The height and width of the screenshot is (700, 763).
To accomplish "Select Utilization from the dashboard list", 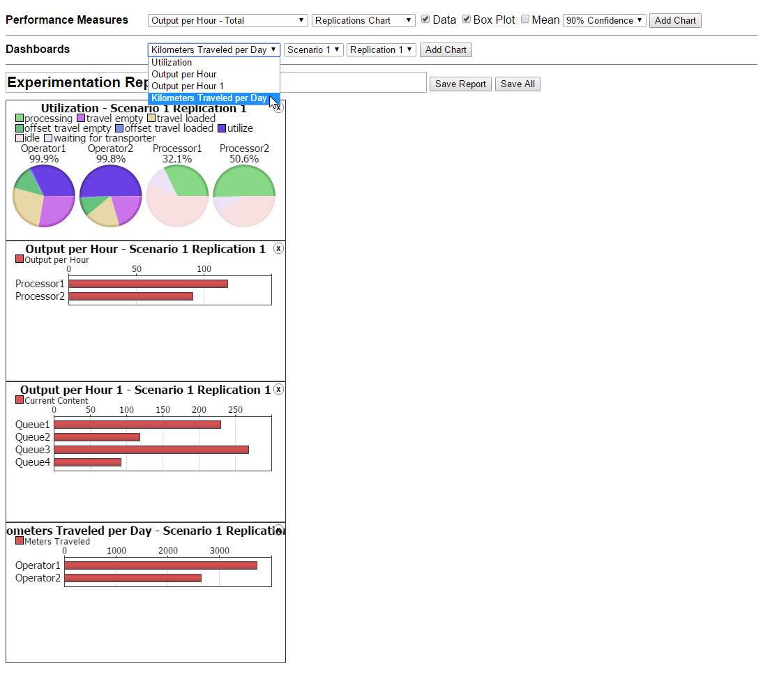I will pyautogui.click(x=172, y=63).
